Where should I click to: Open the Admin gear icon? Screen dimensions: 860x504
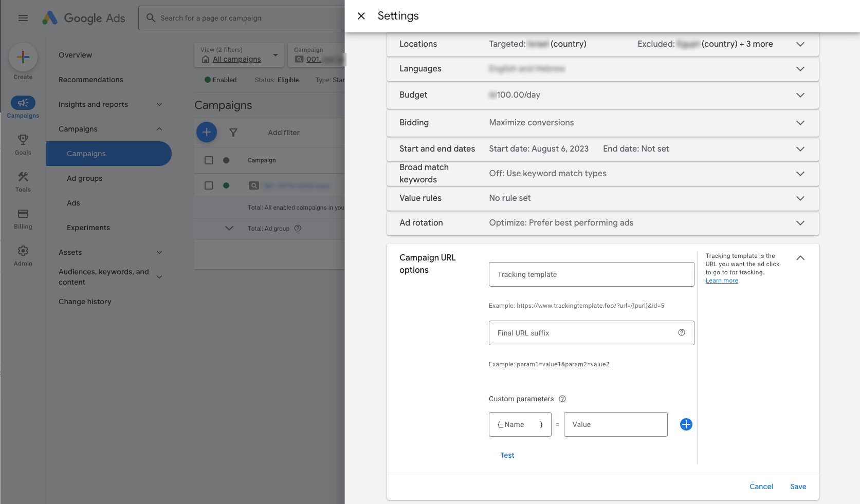23,251
